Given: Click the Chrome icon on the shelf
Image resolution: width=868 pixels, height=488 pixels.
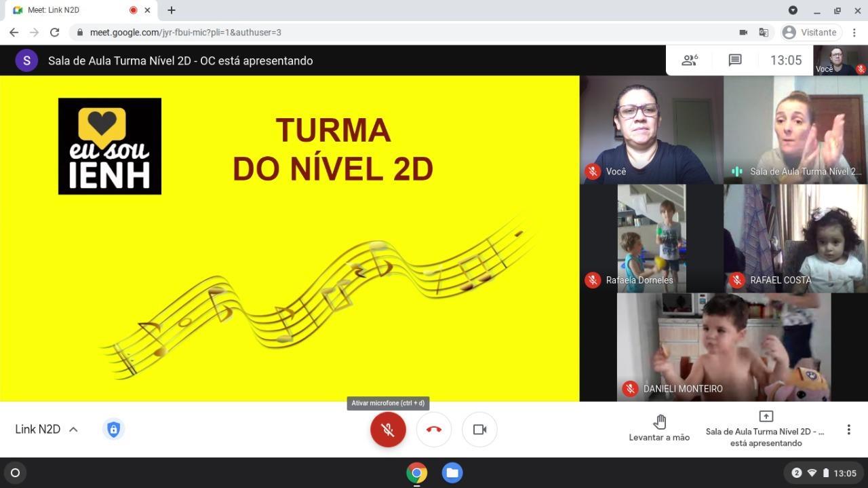Looking at the screenshot, I should [416, 472].
